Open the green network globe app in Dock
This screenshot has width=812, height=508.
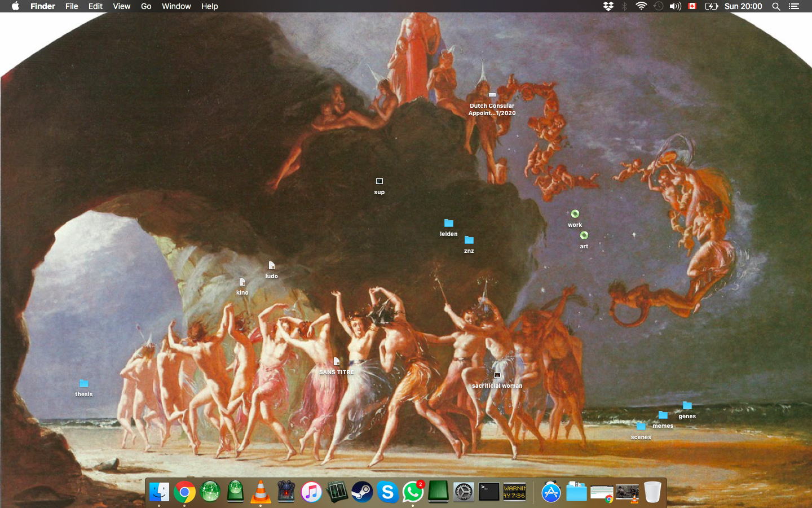pyautogui.click(x=210, y=492)
